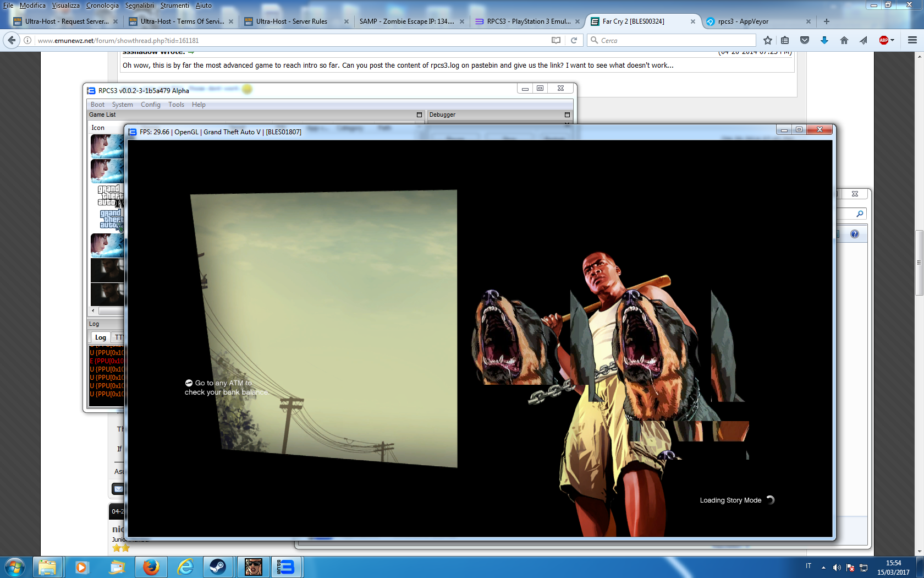Image resolution: width=924 pixels, height=578 pixels.
Task: Float the Game List dock panel
Action: (x=419, y=114)
